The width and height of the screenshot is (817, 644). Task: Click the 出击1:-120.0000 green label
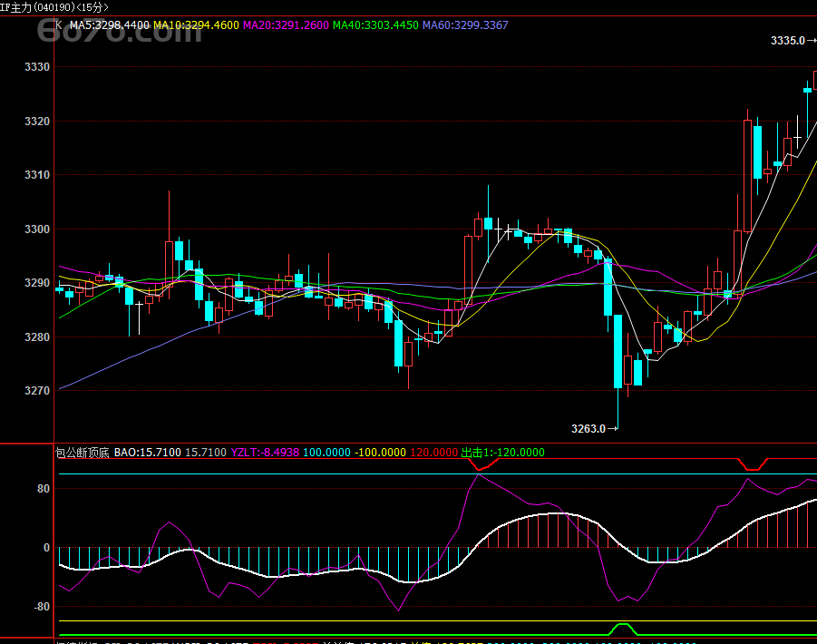pos(503,453)
